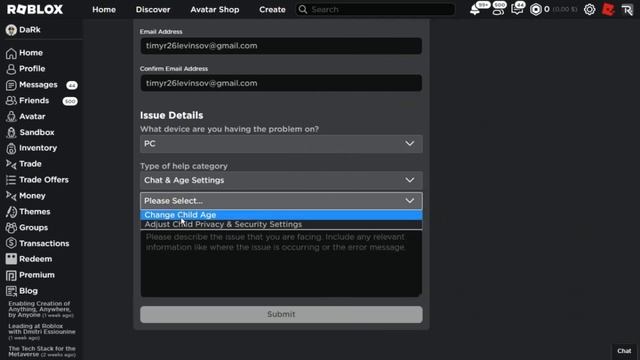
Task: Click the Roblox logo
Action: coord(35,9)
